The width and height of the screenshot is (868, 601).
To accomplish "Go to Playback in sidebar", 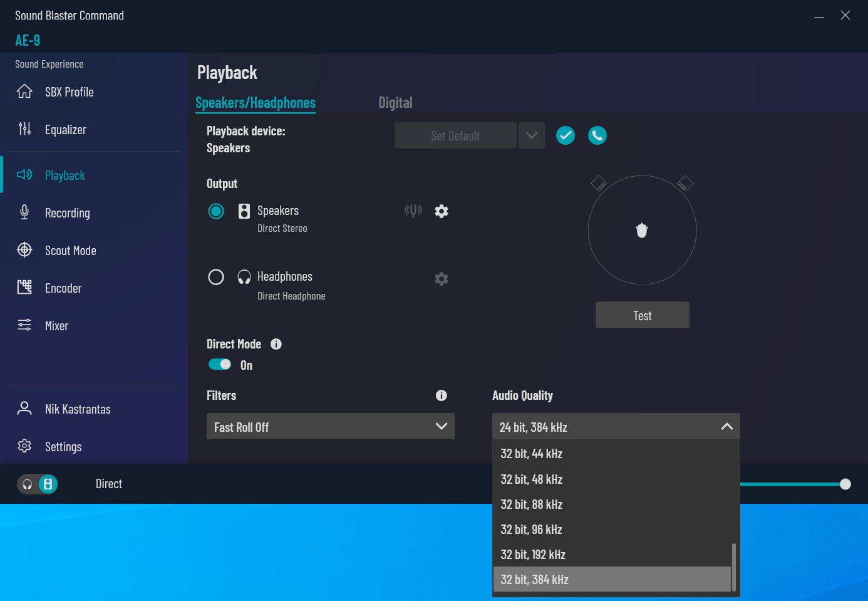I will (x=65, y=175).
